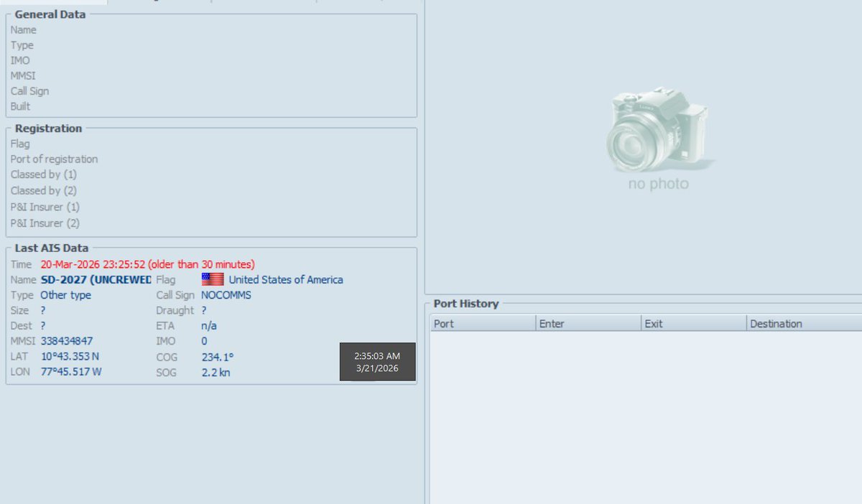Click the IMO value 0 under Last AIS Data
Image resolution: width=862 pixels, height=504 pixels.
coord(205,341)
